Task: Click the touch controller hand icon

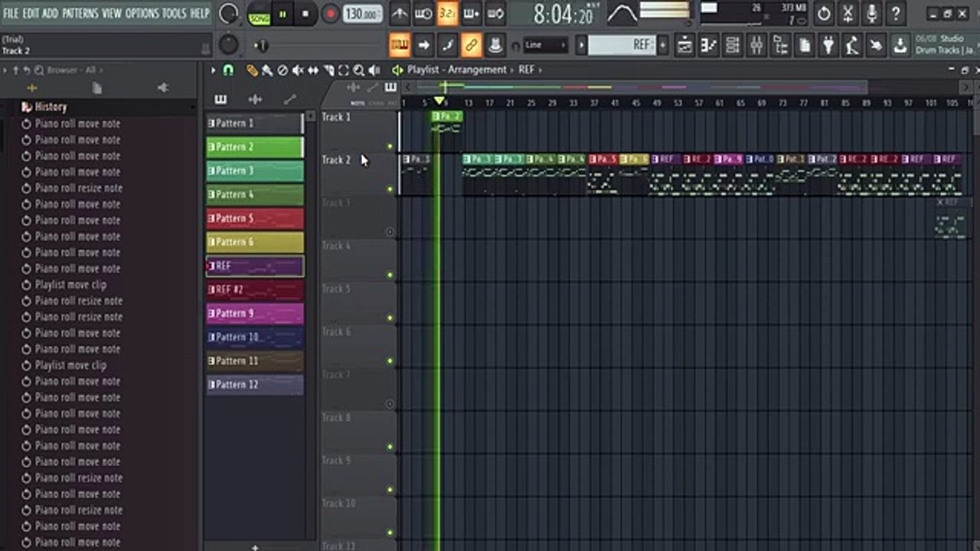Action: [x=876, y=45]
